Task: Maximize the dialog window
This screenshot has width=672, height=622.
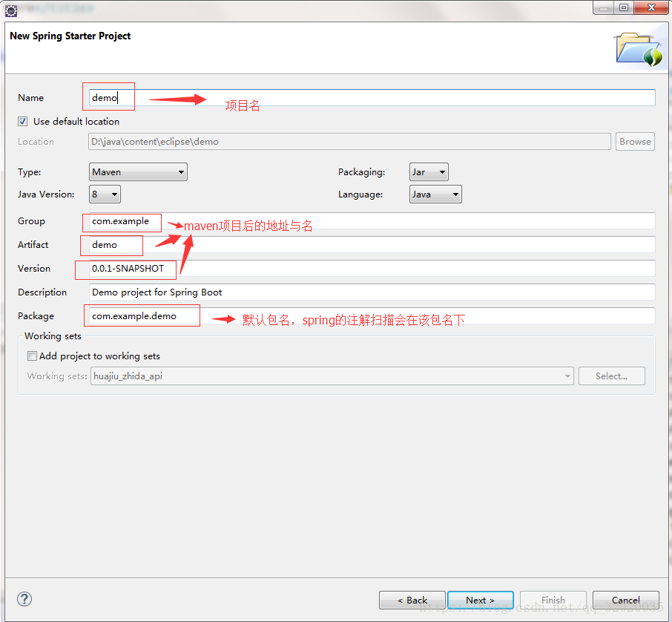Action: [624, 7]
